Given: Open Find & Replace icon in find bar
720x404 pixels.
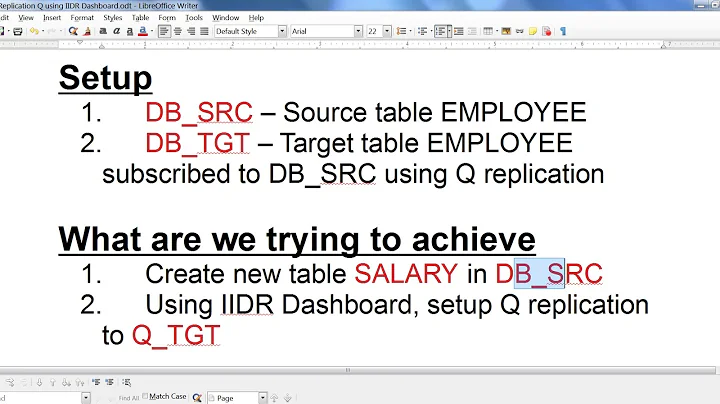Looking at the screenshot, I should [x=197, y=398].
